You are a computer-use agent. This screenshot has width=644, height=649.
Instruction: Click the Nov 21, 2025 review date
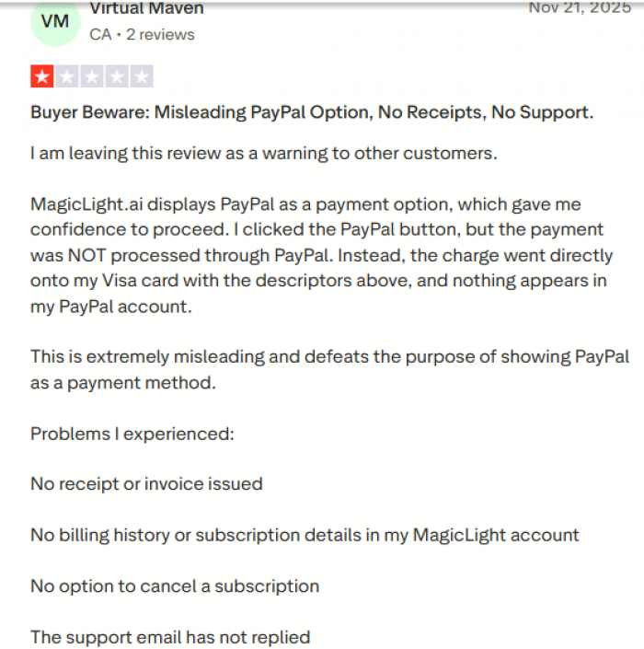coord(581,8)
